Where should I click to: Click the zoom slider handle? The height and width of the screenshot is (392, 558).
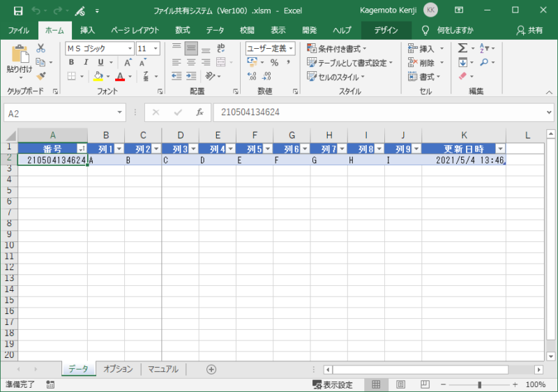pyautogui.click(x=480, y=384)
